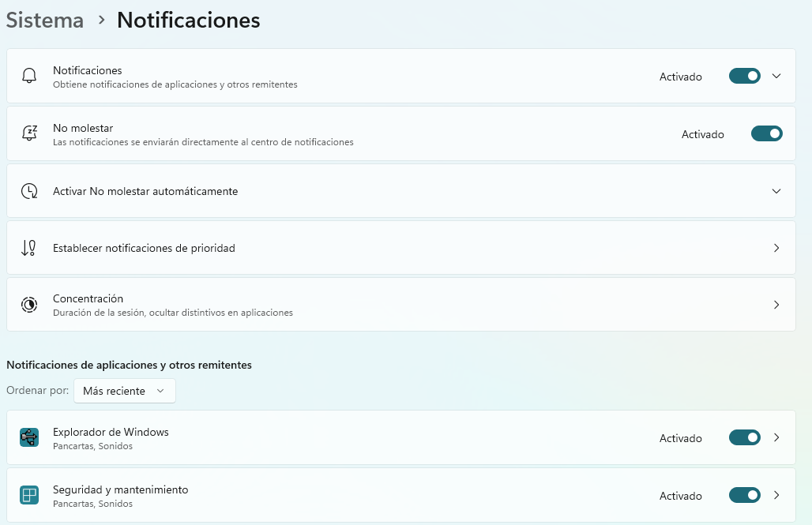Click Activado label next to No molestar toggle
This screenshot has height=525, width=812.
point(703,134)
